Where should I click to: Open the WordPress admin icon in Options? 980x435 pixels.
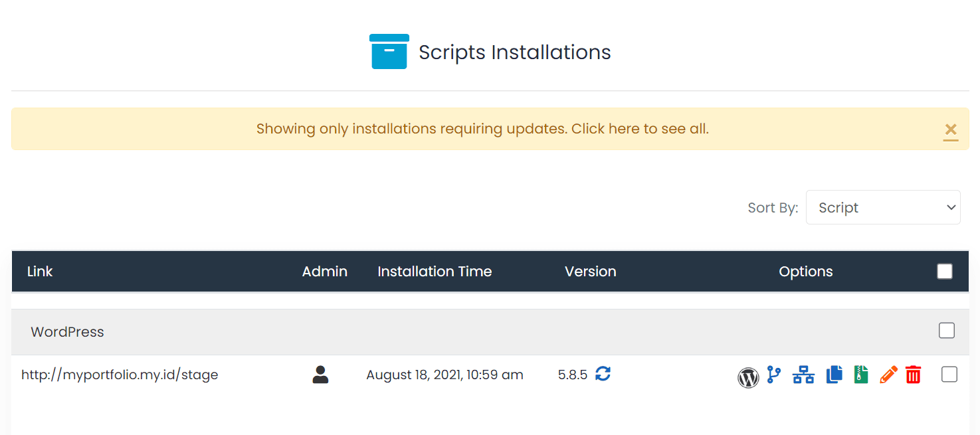pyautogui.click(x=748, y=377)
